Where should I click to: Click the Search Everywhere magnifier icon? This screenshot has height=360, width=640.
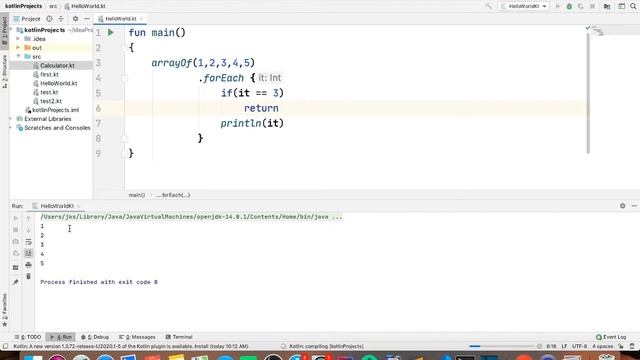point(633,6)
